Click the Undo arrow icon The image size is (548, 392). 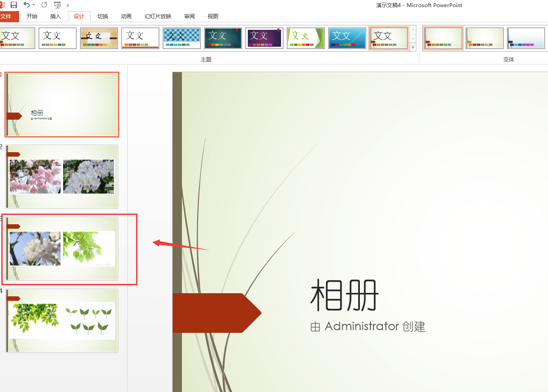27,5
